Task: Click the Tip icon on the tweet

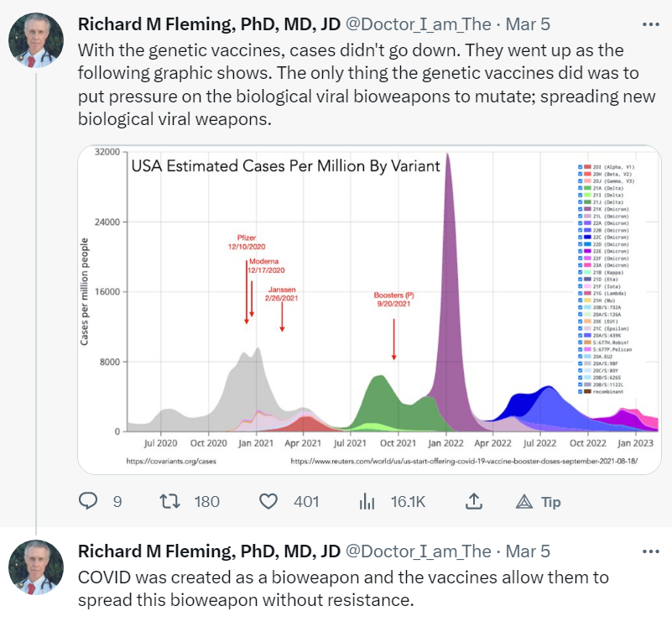Action: [x=526, y=501]
